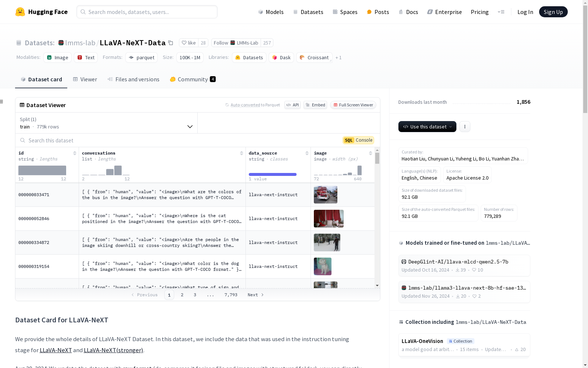Sort the image column
The image size is (588, 368).
(x=370, y=153)
